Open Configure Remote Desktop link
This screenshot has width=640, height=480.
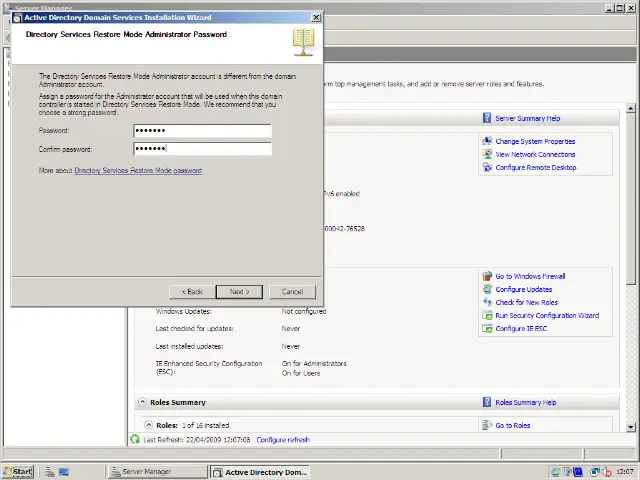click(536, 168)
